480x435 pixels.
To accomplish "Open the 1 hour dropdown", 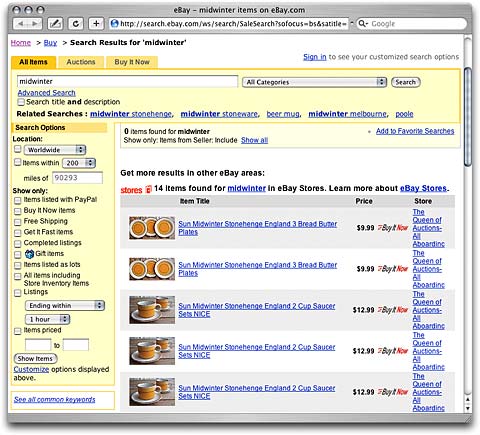I will [x=47, y=319].
